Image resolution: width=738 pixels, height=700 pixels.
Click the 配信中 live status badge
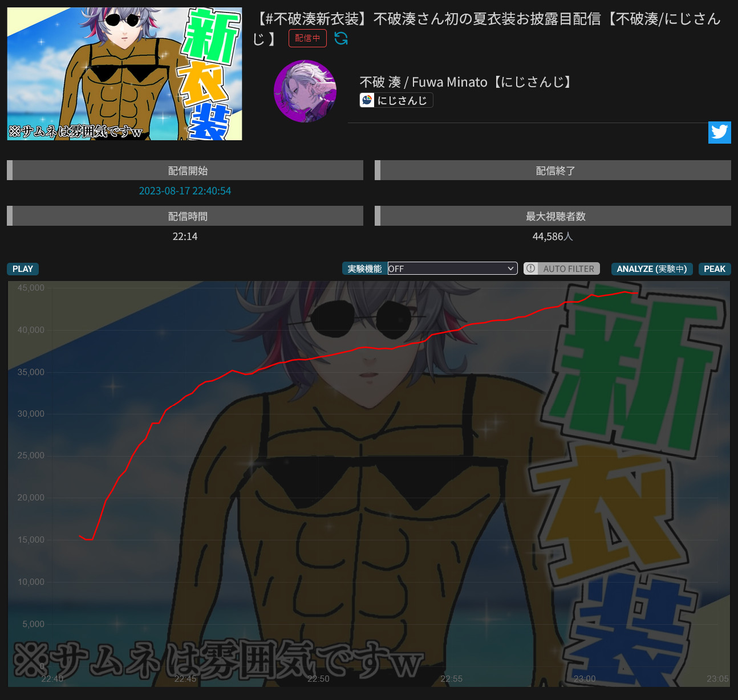point(307,38)
